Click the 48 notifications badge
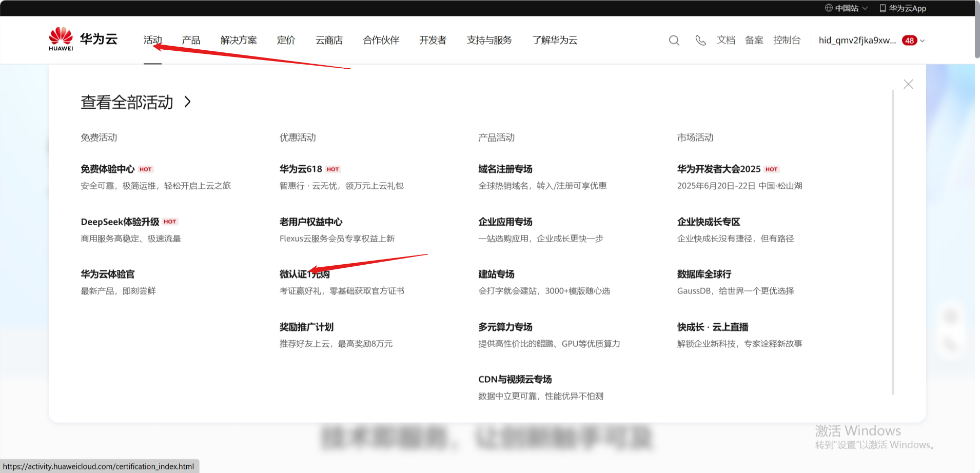This screenshot has height=473, width=980. [x=909, y=41]
